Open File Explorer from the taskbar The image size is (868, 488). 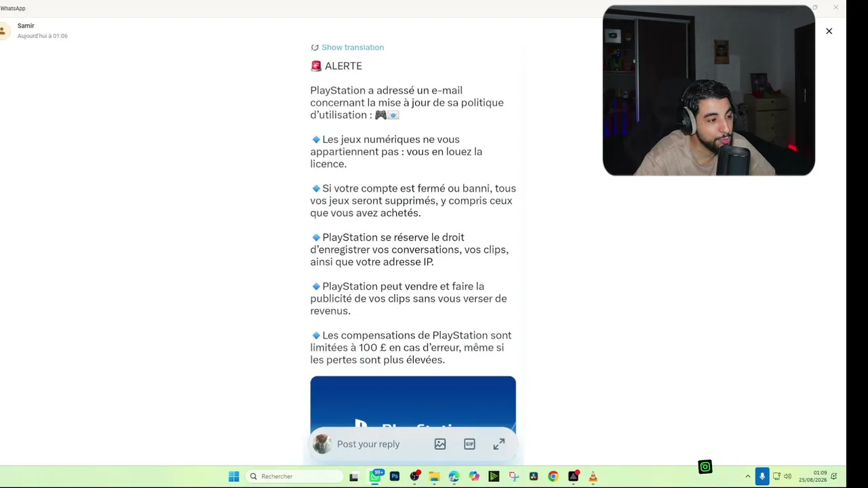[434, 476]
